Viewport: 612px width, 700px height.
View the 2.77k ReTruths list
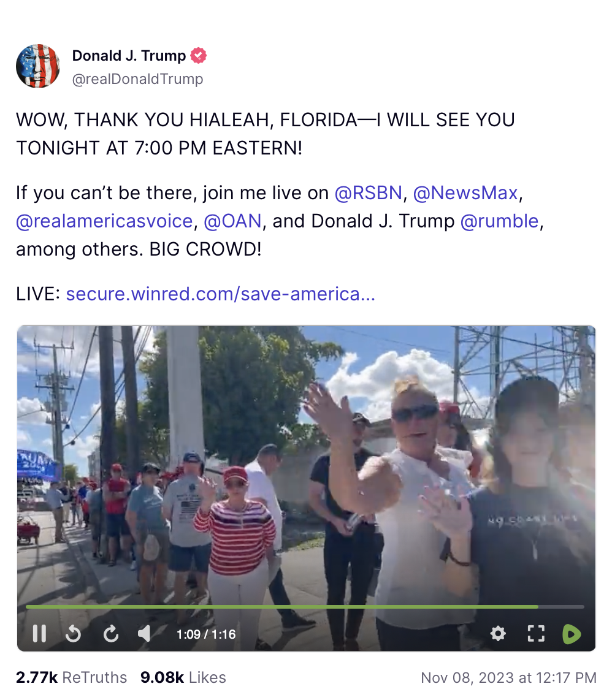point(72,677)
